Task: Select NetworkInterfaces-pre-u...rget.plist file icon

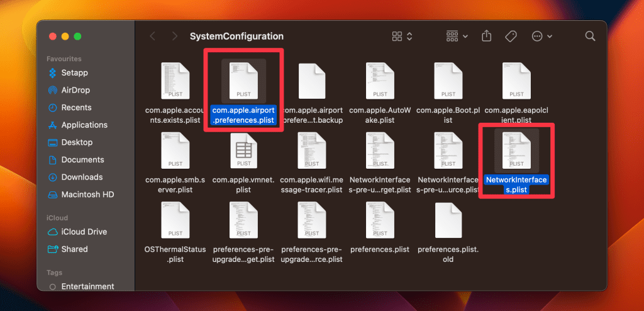Action: 380,150
